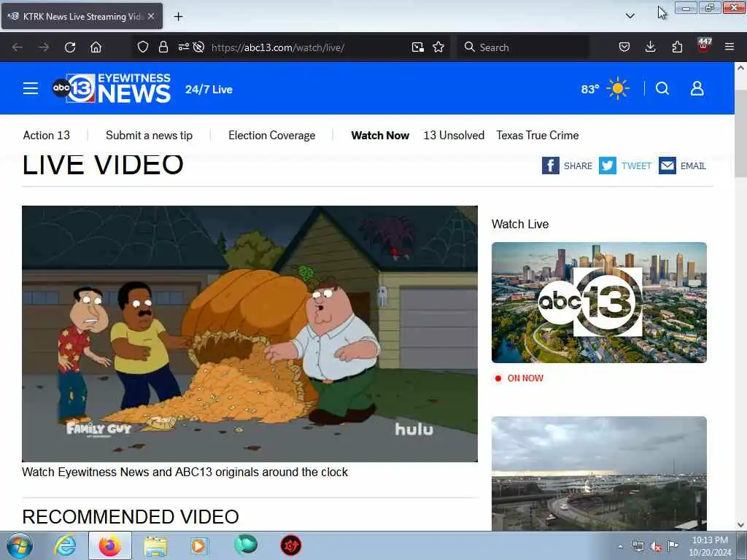This screenshot has width=747, height=560.
Task: Click the page vertical scrollbar thumb
Action: coord(740,133)
